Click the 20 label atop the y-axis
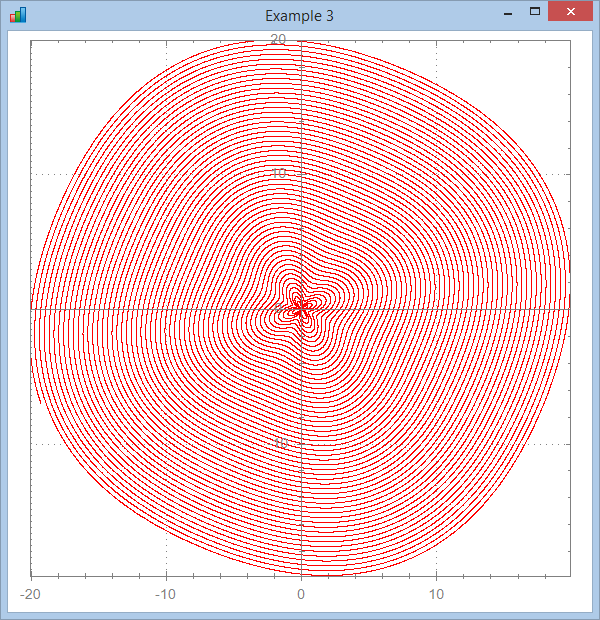The width and height of the screenshot is (600, 620). pyautogui.click(x=278, y=39)
